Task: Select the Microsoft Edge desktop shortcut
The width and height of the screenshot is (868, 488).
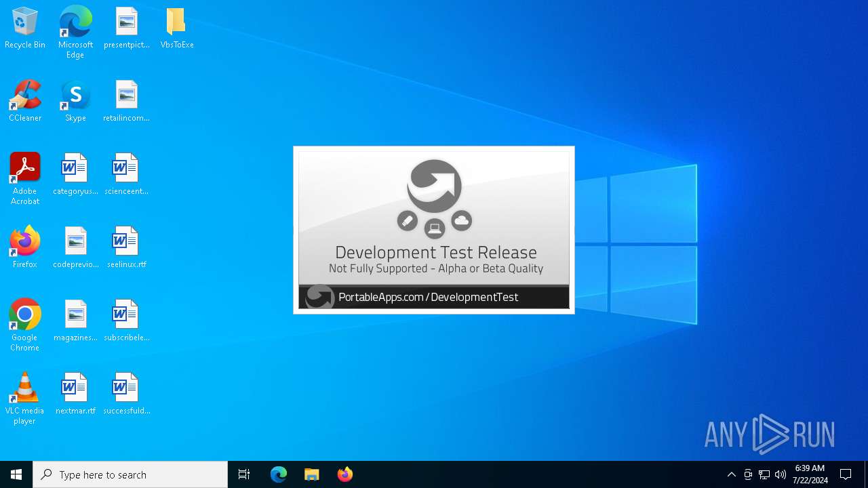Action: pyautogui.click(x=75, y=33)
